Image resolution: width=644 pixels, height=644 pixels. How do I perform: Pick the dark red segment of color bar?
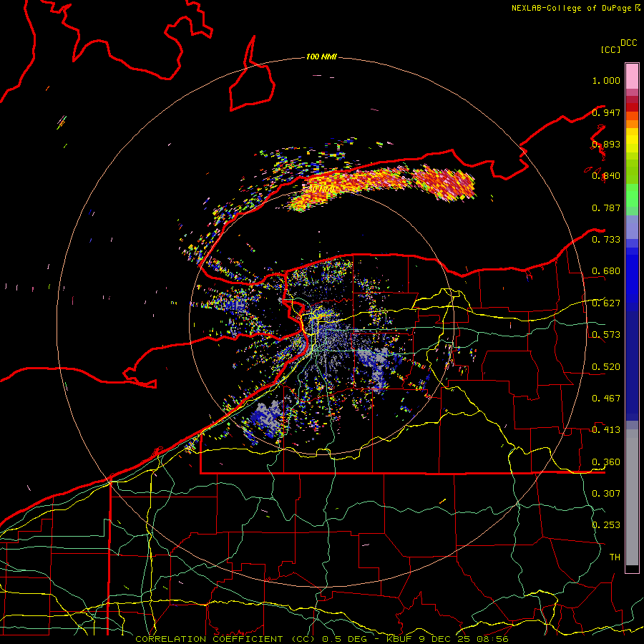[632, 107]
